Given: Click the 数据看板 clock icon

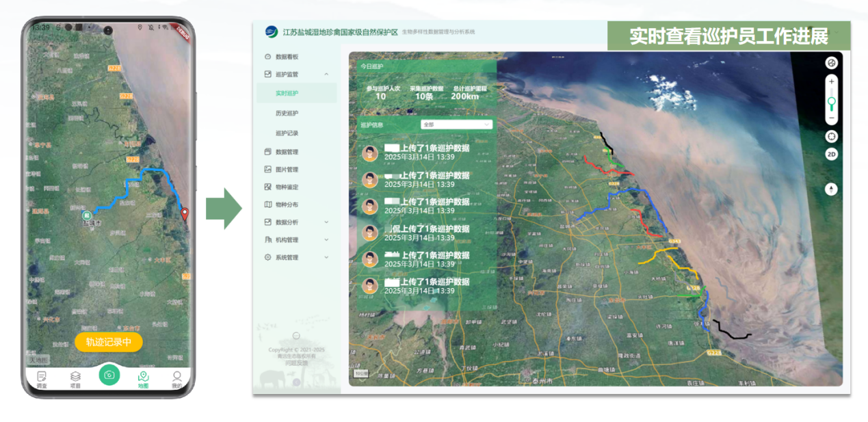Looking at the screenshot, I should pyautogui.click(x=268, y=57).
